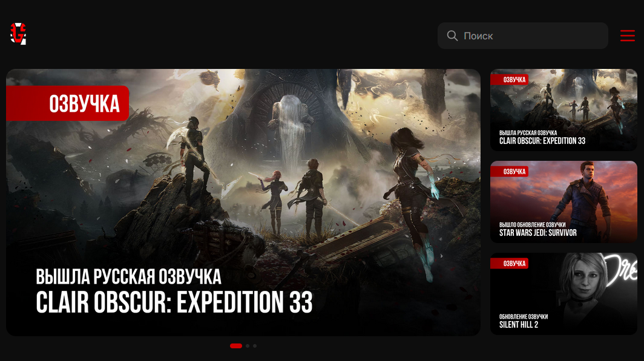The height and width of the screenshot is (361, 644).
Task: Click the red and white site logo
Action: coord(18,34)
